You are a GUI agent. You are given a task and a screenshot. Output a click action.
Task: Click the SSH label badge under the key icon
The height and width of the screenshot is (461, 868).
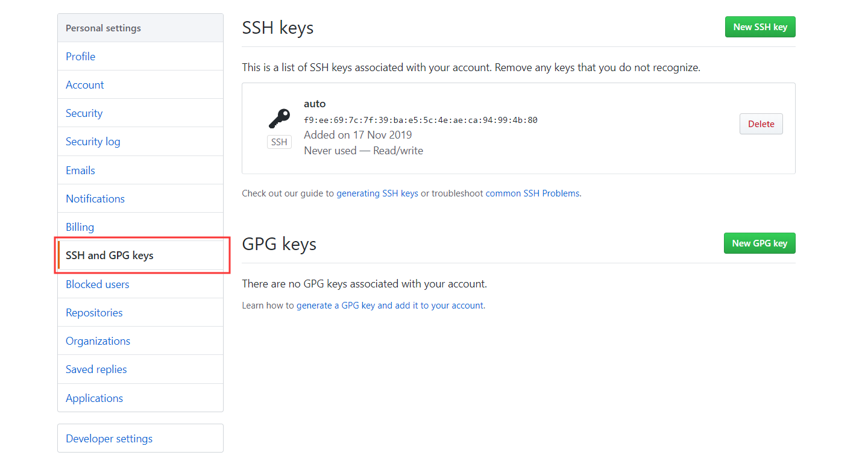[x=278, y=142]
